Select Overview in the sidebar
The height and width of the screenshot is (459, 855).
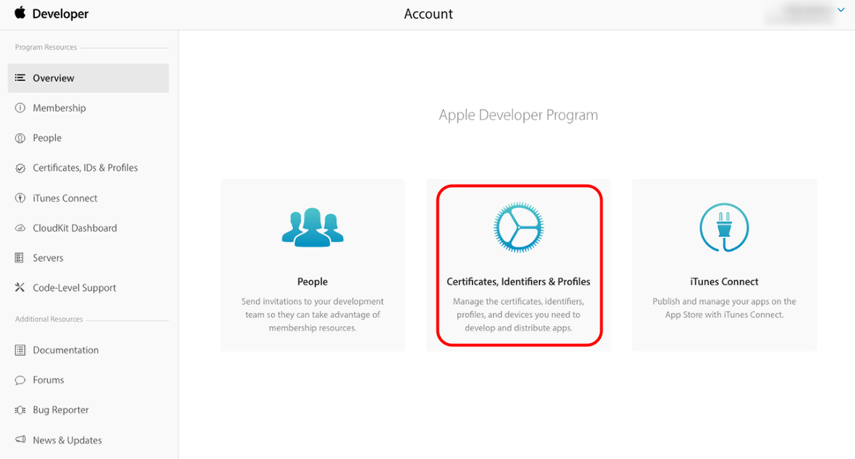[x=88, y=78]
